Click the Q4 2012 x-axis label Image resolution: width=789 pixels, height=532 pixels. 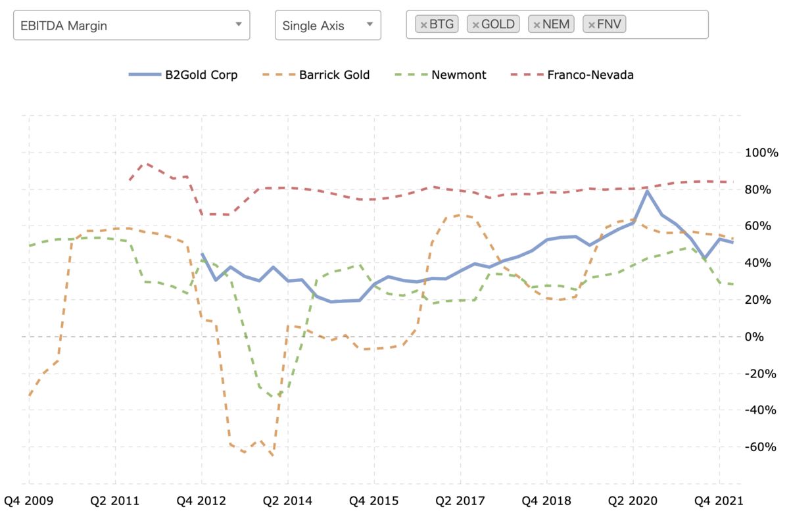[202, 500]
